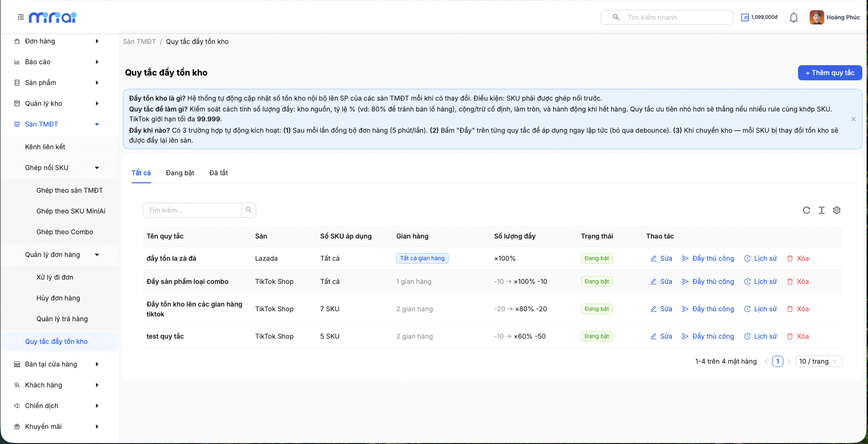Viewport: 868px width, 444px height.
Task: Click Đẩy thủ công for đẩy tồn la zà đà
Action: (x=708, y=258)
